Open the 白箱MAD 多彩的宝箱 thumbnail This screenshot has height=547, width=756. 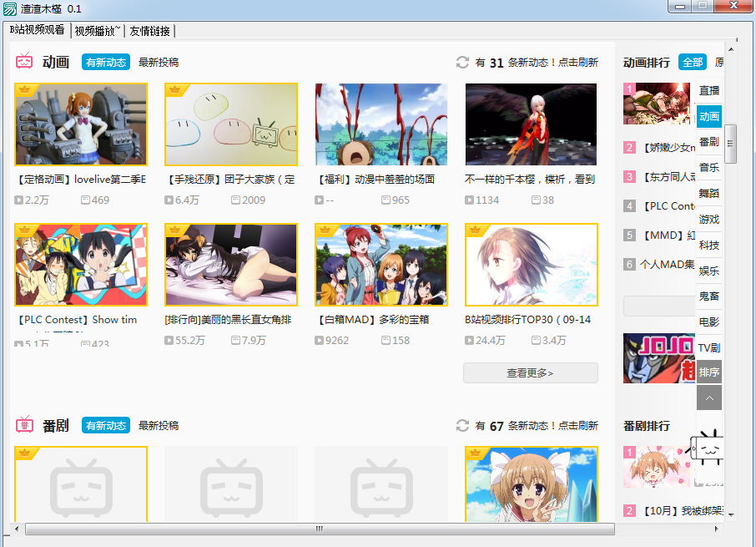coord(381,265)
